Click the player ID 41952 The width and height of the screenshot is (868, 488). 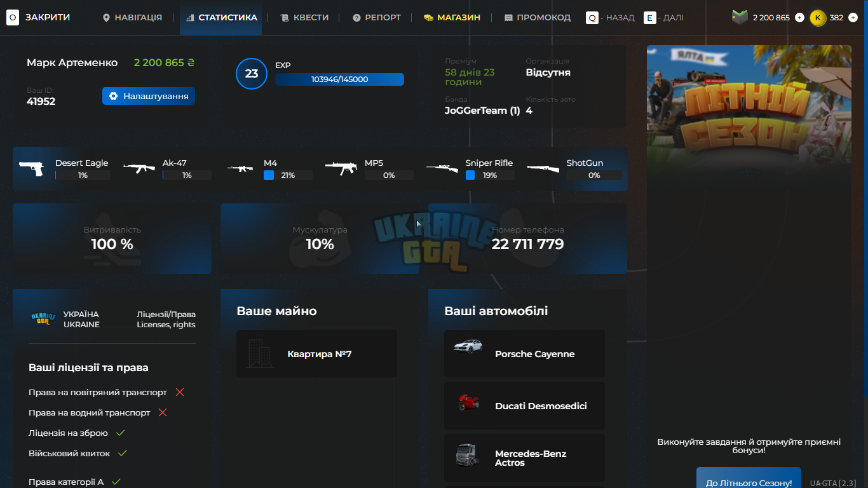tap(41, 101)
